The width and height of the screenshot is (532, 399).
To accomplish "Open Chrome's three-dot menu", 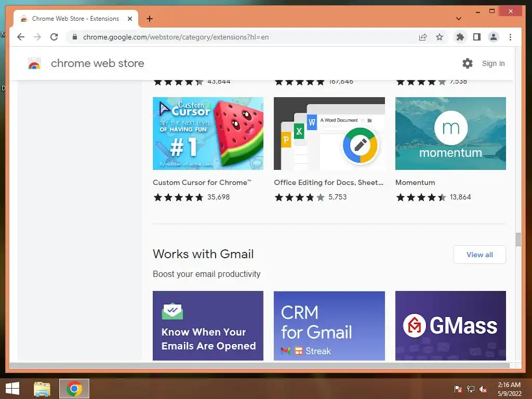I will [510, 37].
